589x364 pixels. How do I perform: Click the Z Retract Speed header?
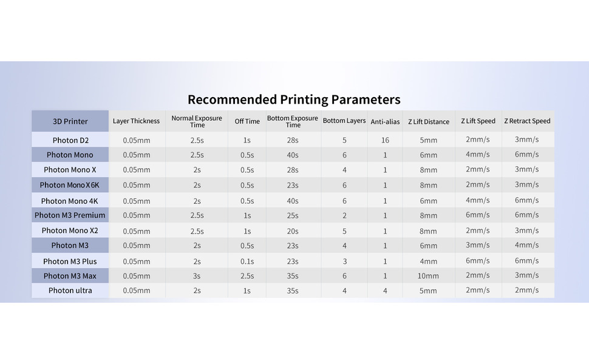tap(527, 121)
